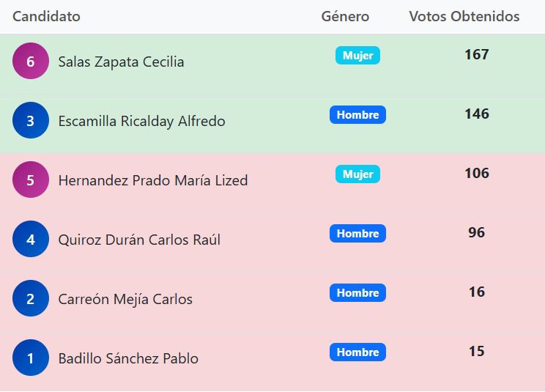Click the number 6 circle badge
Image resolution: width=545 pixels, height=392 pixels.
pyautogui.click(x=31, y=62)
